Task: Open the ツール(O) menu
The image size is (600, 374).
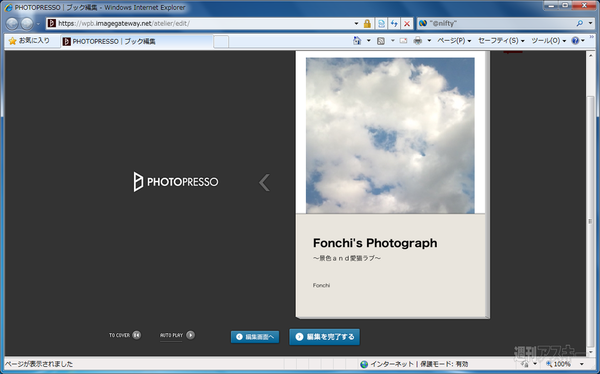Action: [548, 41]
